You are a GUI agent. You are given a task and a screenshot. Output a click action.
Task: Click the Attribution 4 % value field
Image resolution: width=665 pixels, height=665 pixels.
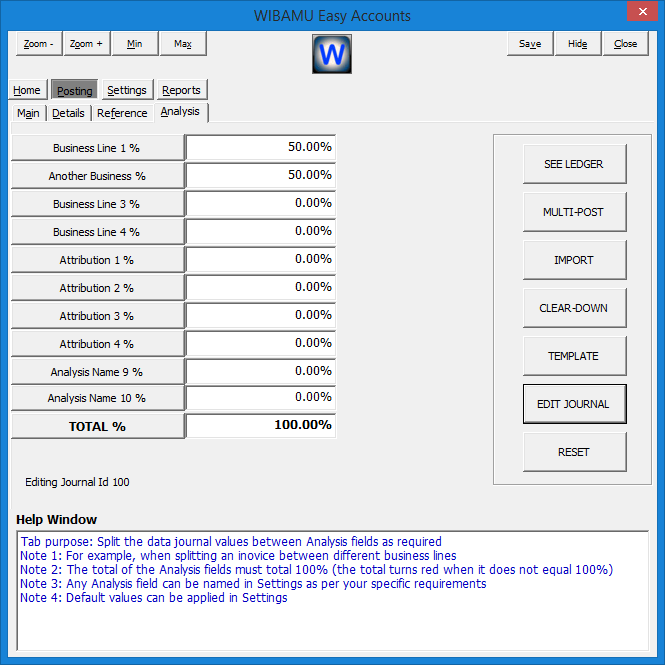click(x=260, y=343)
